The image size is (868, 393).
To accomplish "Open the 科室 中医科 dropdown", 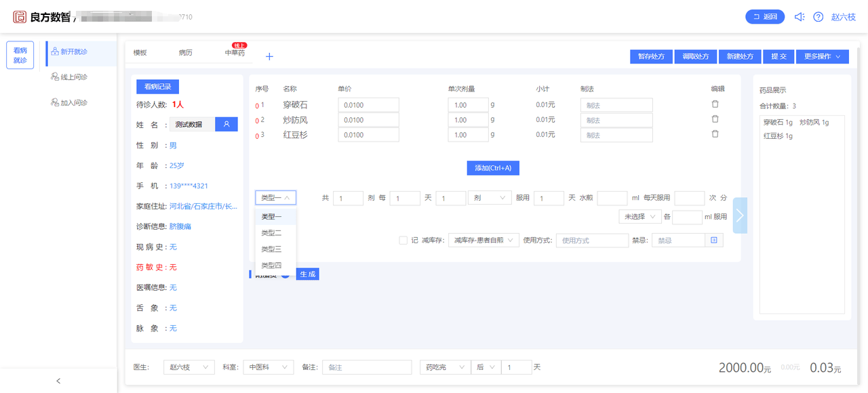I will tap(268, 367).
